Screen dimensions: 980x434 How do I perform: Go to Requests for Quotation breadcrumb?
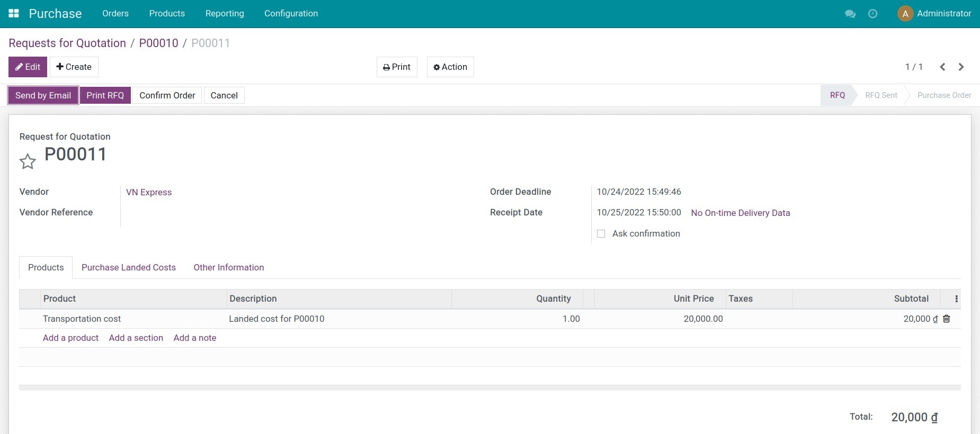coord(67,43)
